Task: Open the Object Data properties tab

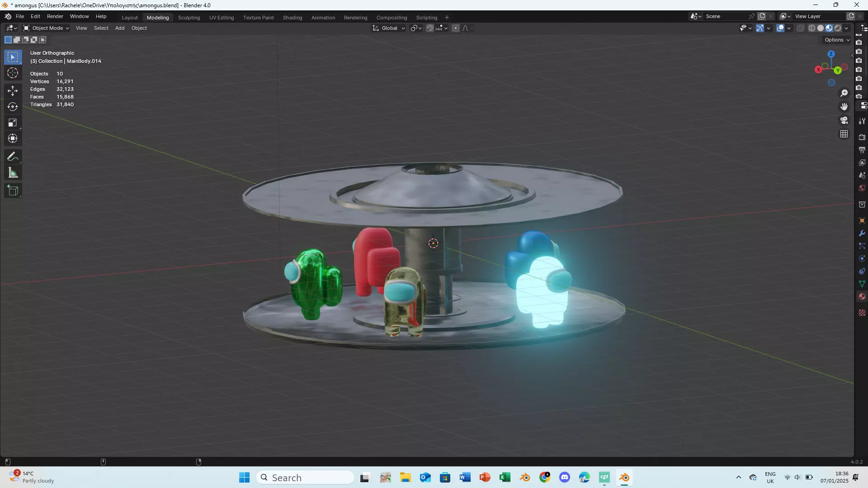Action: [862, 284]
